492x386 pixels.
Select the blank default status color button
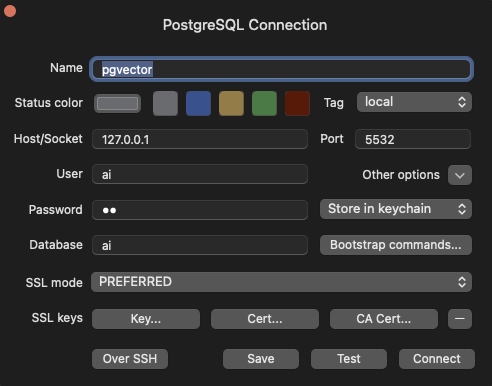[x=117, y=103]
